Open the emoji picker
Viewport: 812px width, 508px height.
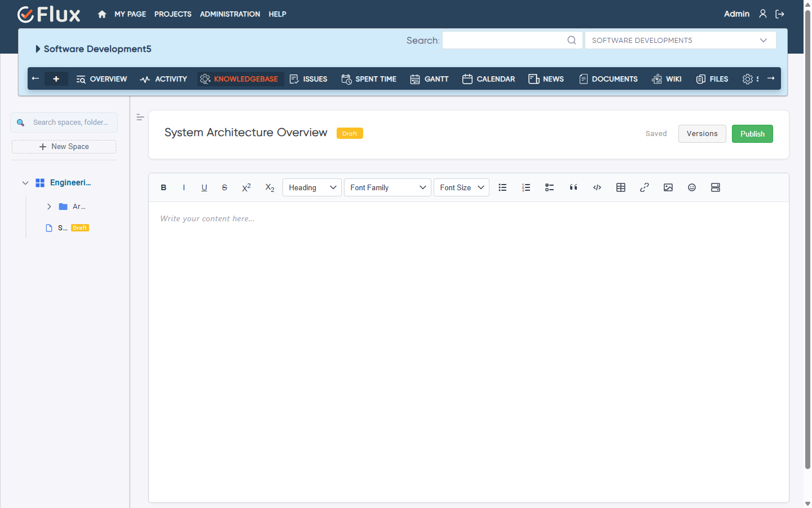tap(692, 187)
